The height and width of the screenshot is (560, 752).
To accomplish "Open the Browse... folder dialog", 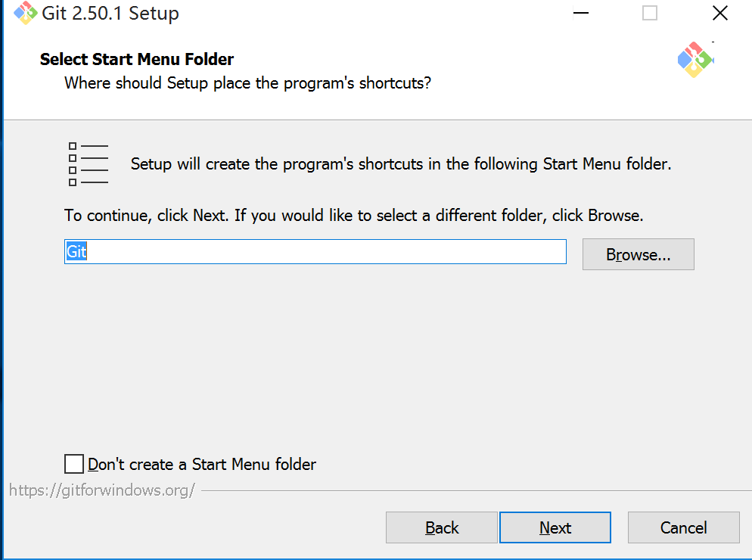I will (x=638, y=254).
